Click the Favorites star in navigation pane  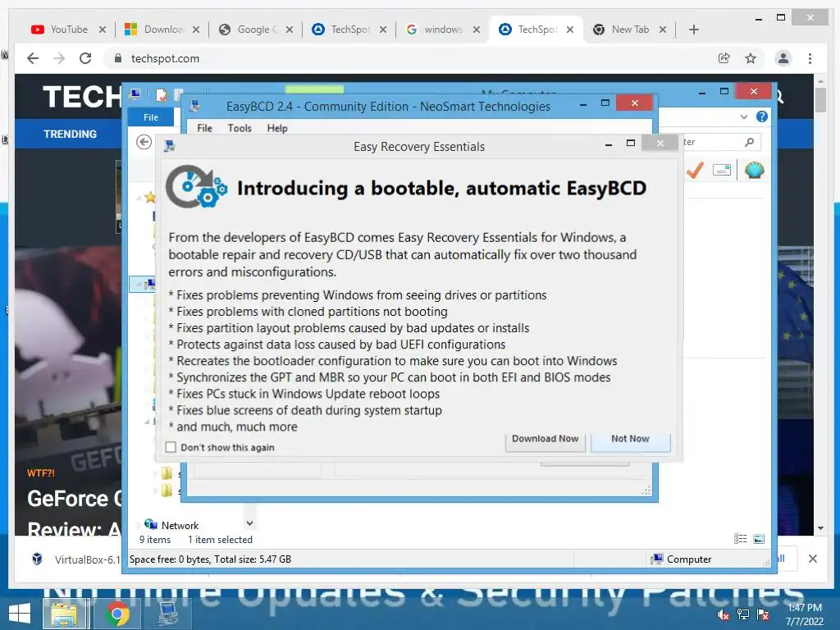151,198
